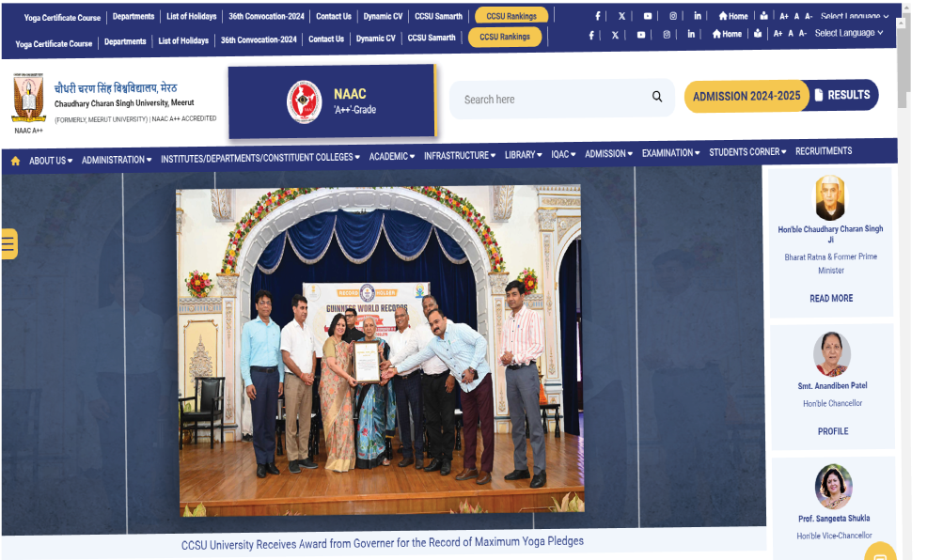
Task: Click the document icon on the Results button
Action: 819,95
